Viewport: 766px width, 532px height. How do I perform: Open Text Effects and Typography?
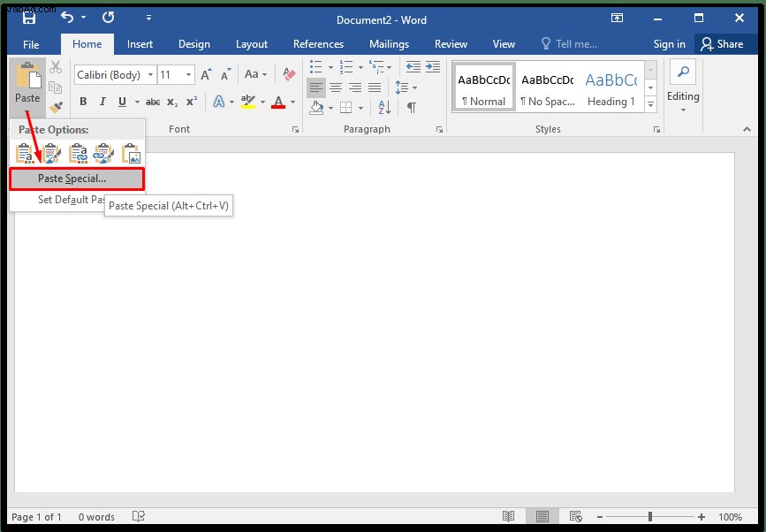219,102
